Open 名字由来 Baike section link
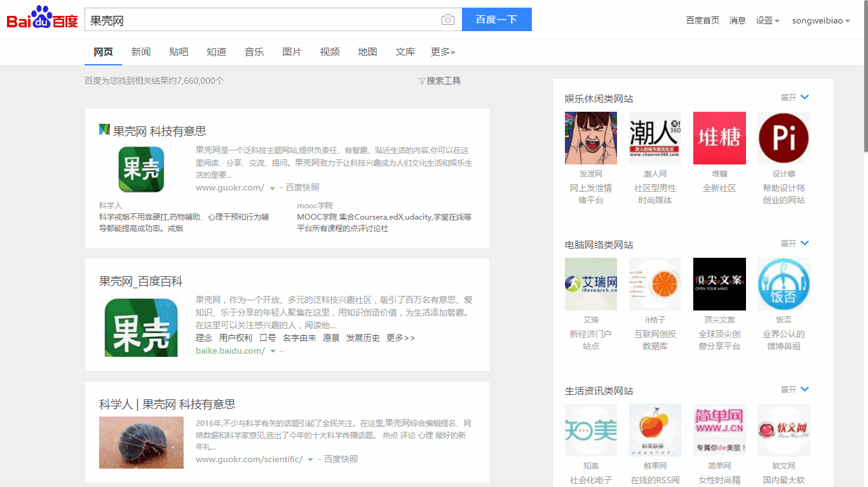Viewport: 868px width, 487px height. point(299,338)
